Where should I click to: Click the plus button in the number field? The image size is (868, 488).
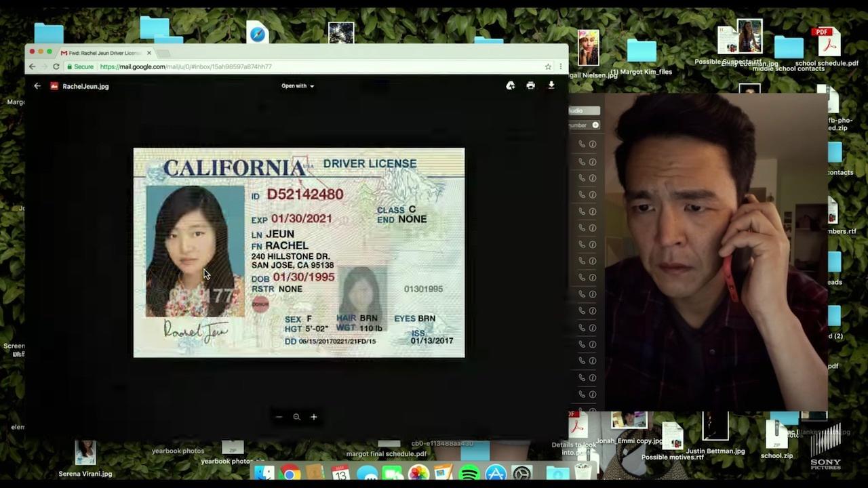[x=595, y=125]
